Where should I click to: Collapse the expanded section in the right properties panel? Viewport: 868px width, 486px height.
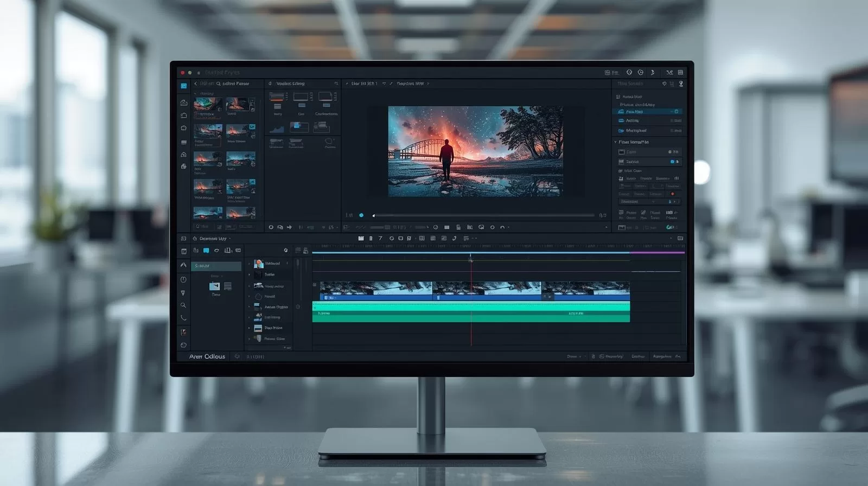pyautogui.click(x=615, y=142)
